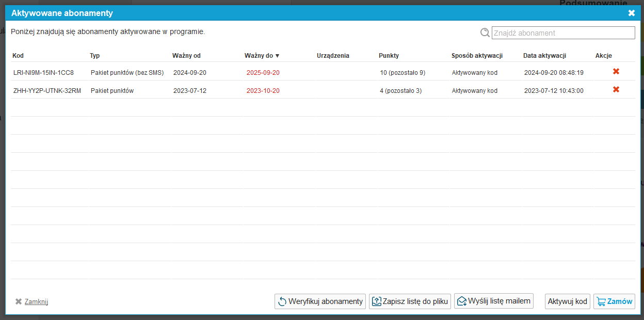The image size is (644, 320).
Task: Sort by Data aktywacji column header
Action: 544,56
